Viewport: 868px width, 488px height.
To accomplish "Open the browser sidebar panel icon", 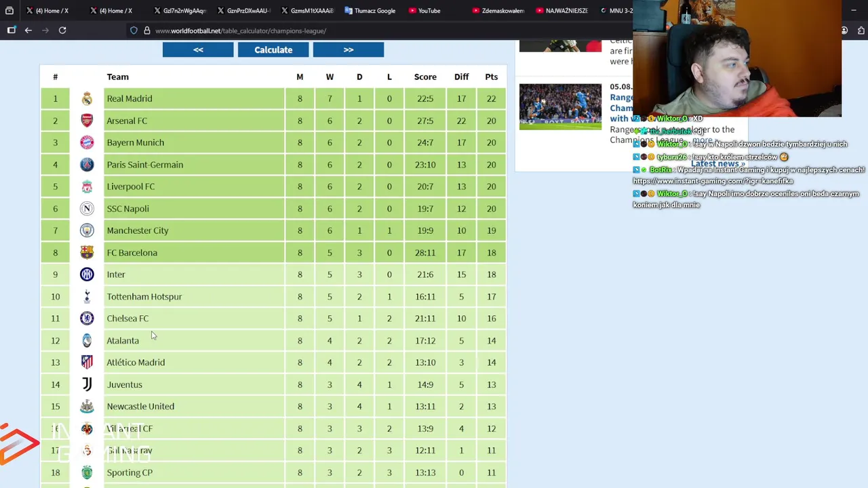I will (12, 30).
